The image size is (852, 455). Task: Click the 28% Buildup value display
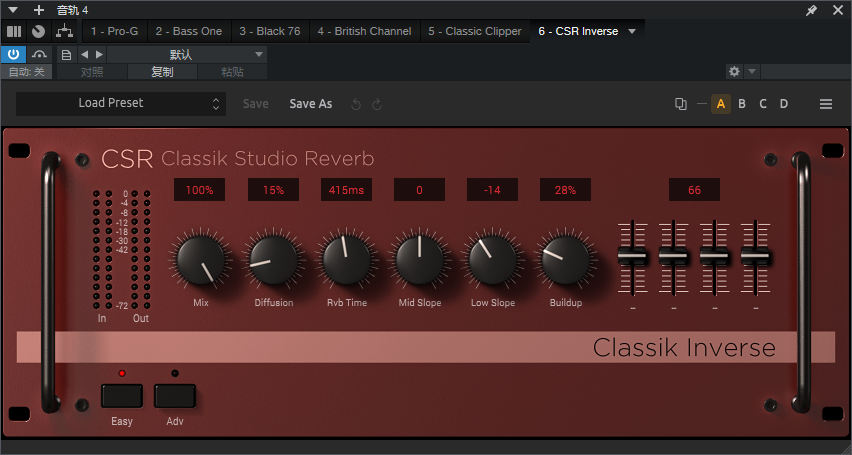(x=565, y=190)
